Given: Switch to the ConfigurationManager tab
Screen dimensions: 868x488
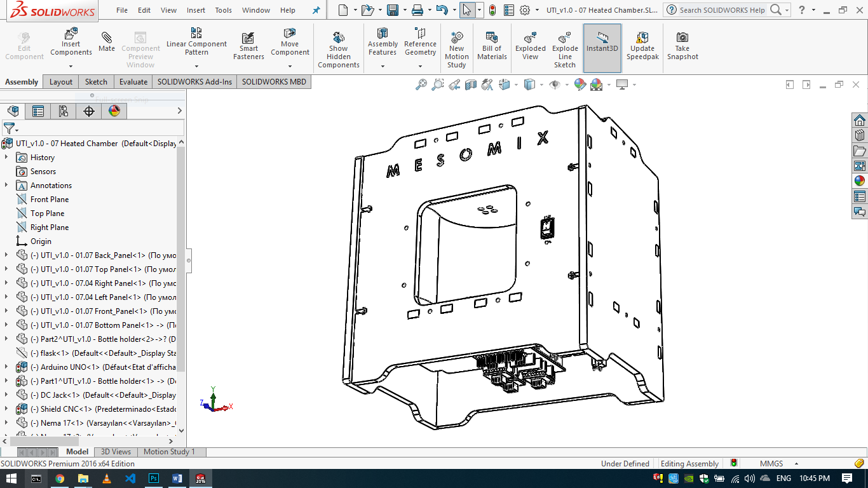Looking at the screenshot, I should click(x=62, y=111).
